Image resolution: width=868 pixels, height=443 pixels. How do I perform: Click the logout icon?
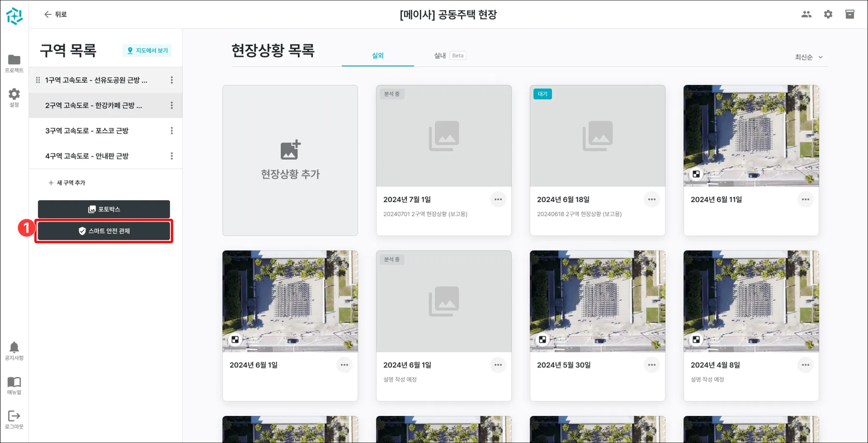(x=14, y=419)
